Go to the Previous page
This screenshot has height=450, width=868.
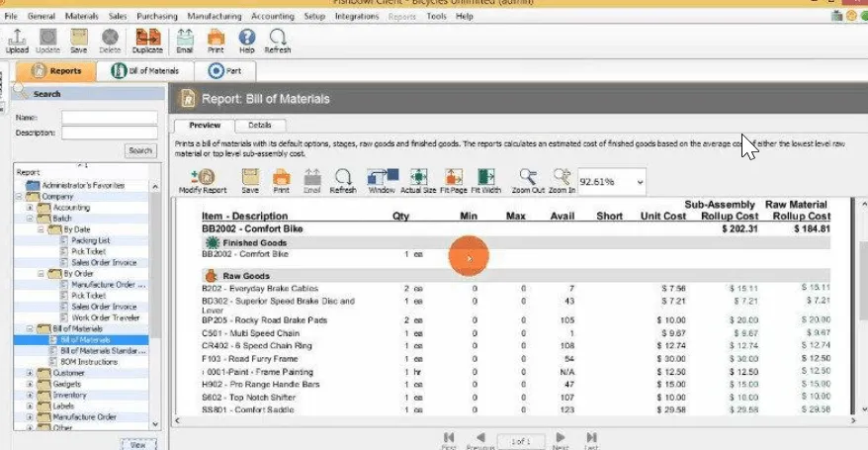pos(479,440)
